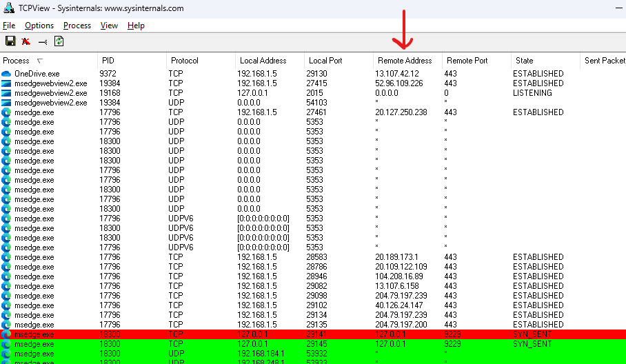Click ESTABLISHED state for port 29102 row
The width and height of the screenshot is (626, 364).
point(538,305)
